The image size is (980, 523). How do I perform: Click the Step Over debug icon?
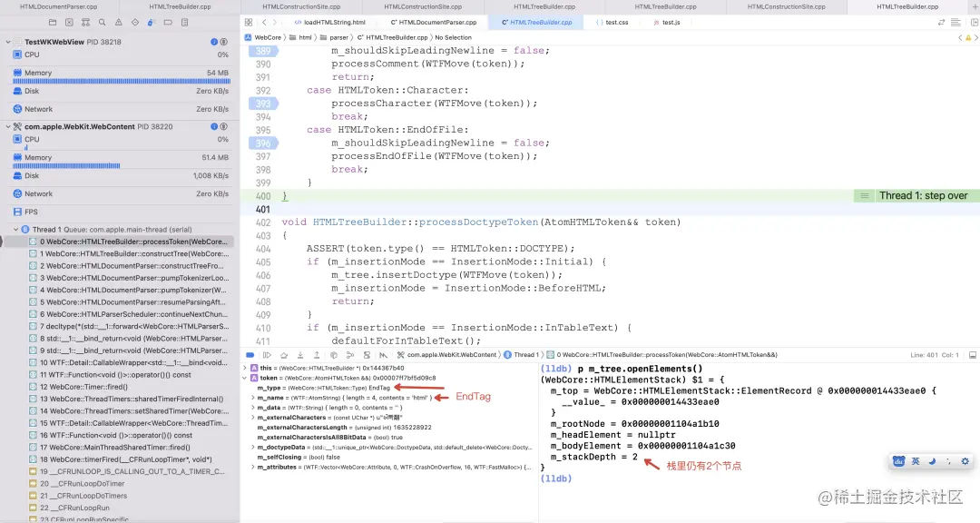[x=284, y=355]
